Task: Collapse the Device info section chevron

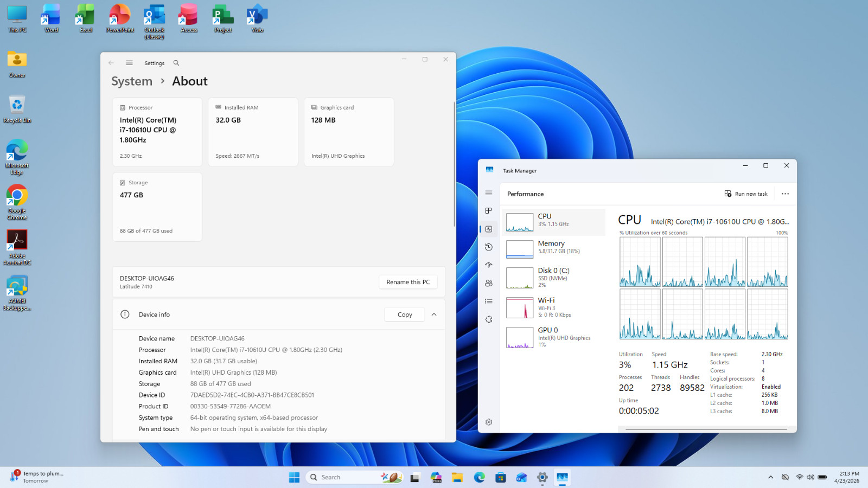Action: click(434, 314)
